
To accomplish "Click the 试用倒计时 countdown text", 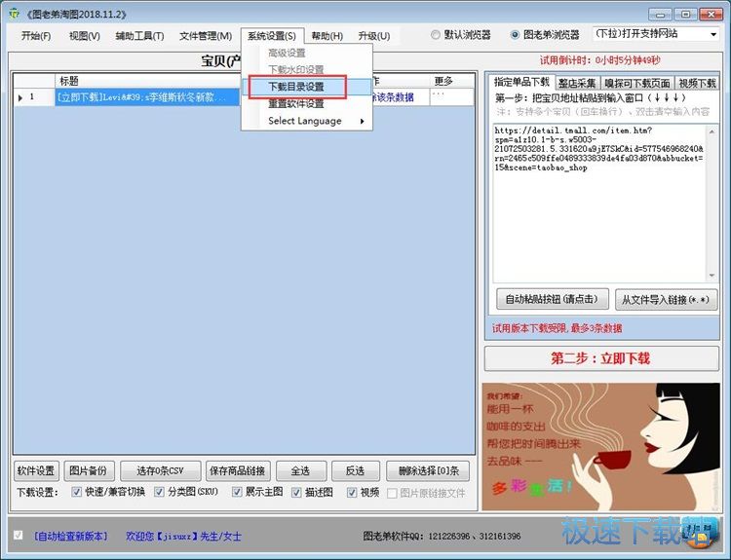I will click(600, 60).
